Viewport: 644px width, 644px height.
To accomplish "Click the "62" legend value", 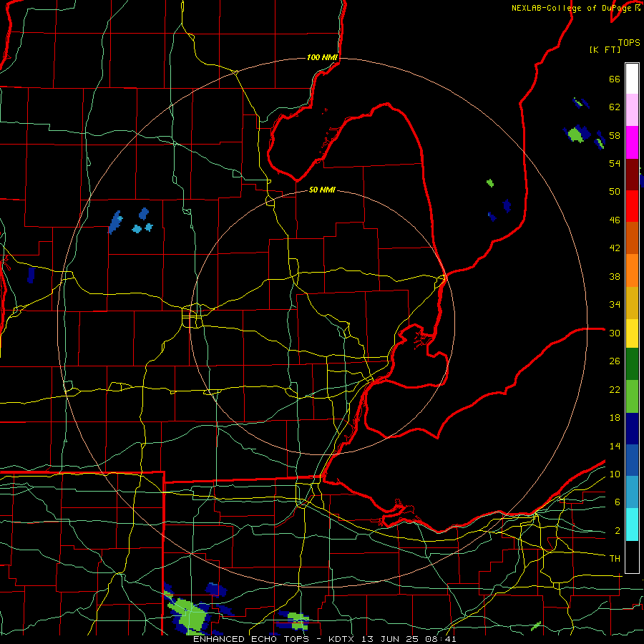I will tap(615, 107).
